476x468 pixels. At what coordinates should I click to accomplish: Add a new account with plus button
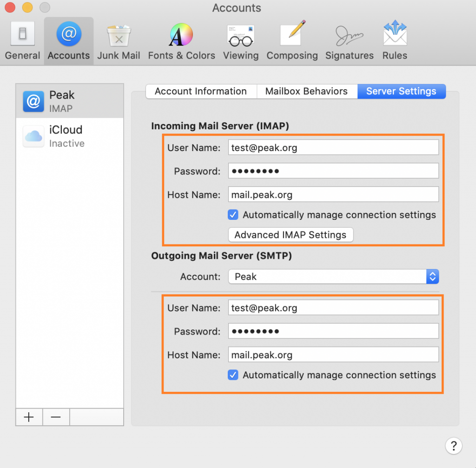point(29,417)
